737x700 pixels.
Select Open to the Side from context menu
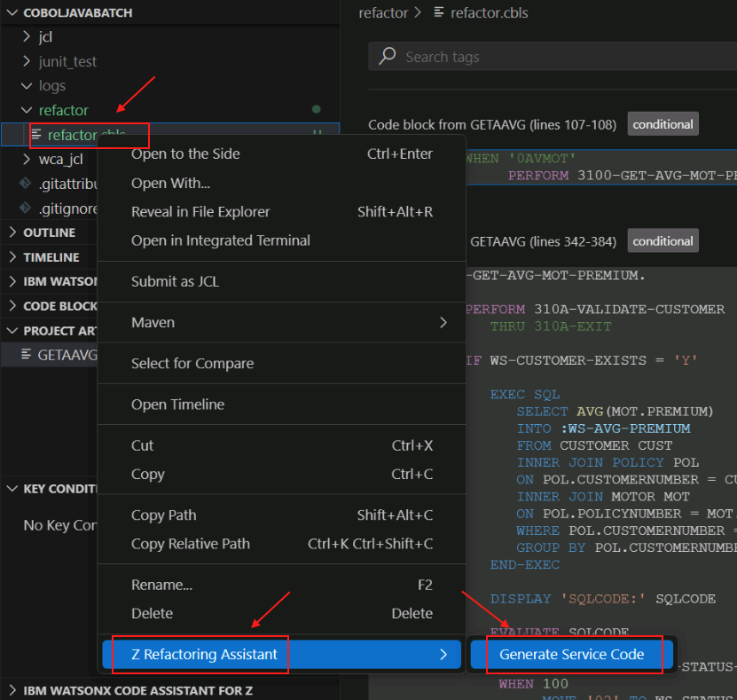pos(185,153)
